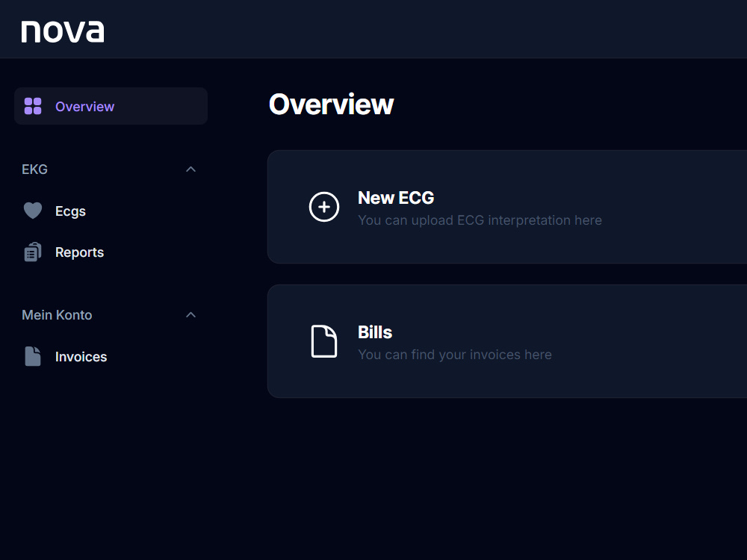Click the heart icon next to Ecgs
Viewport: 747px width, 560px height.
33,211
